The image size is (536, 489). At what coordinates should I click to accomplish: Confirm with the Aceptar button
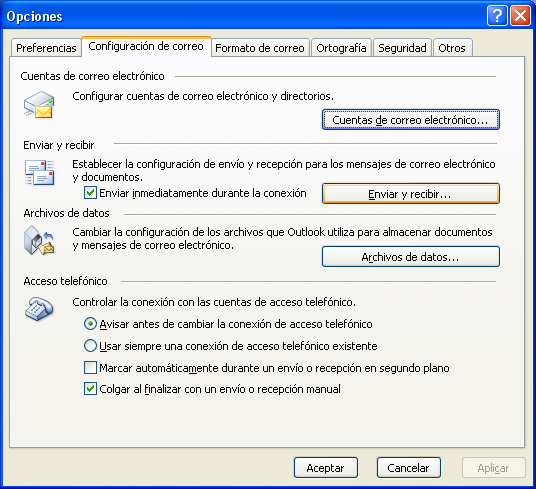point(325,468)
